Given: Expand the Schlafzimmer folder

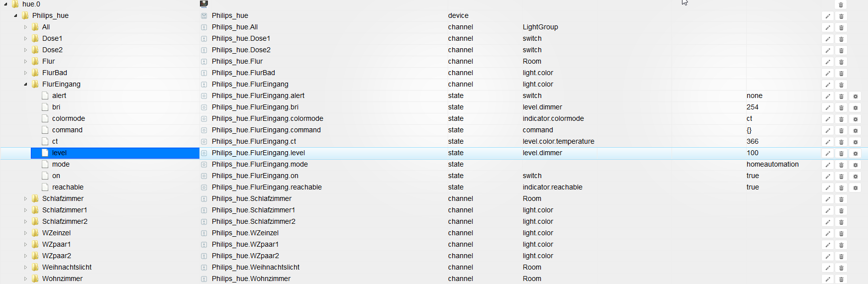Looking at the screenshot, I should 25,198.
